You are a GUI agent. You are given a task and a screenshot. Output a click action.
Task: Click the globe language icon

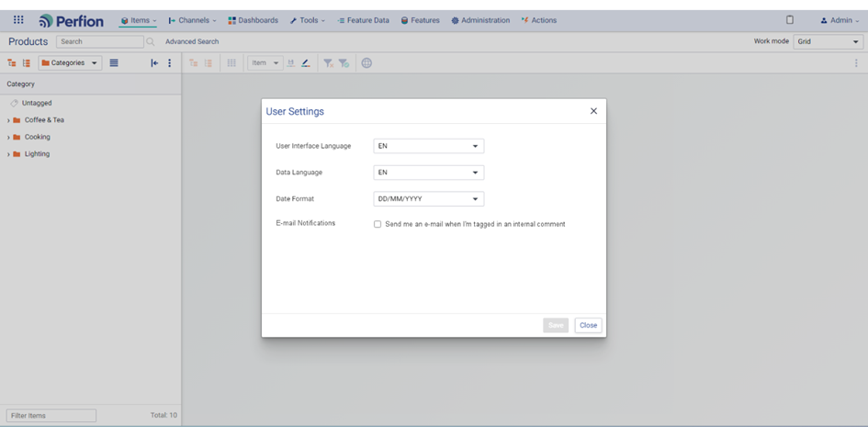pyautogui.click(x=366, y=63)
